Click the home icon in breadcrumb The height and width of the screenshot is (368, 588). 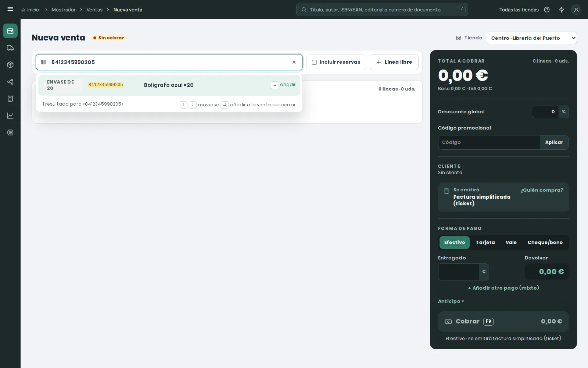click(23, 10)
